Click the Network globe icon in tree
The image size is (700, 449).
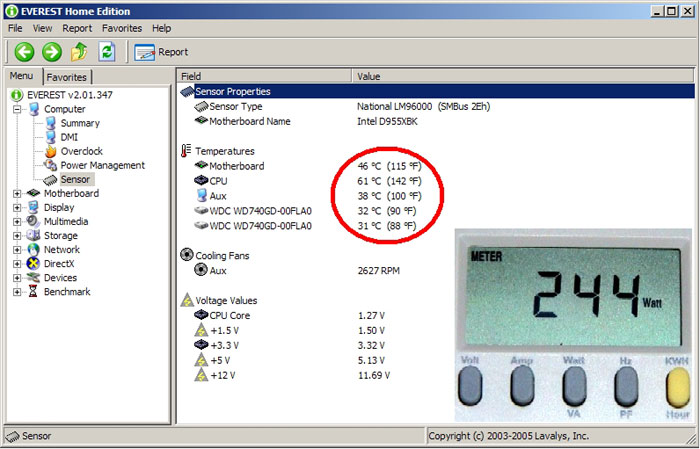pos(33,249)
